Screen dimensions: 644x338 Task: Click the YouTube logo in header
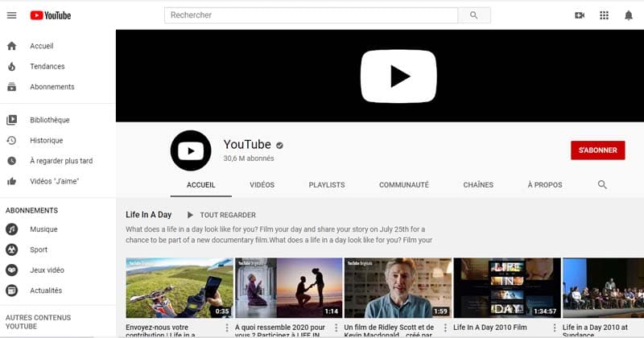[51, 15]
